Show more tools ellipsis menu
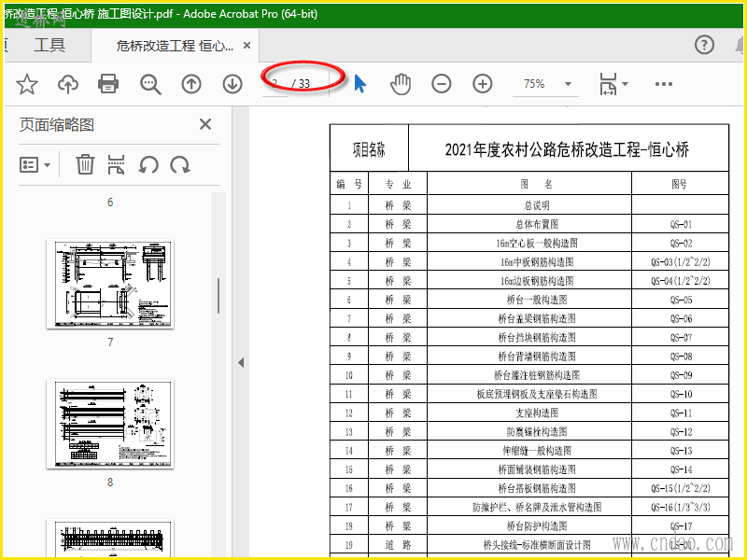The image size is (747, 560). pos(664,84)
